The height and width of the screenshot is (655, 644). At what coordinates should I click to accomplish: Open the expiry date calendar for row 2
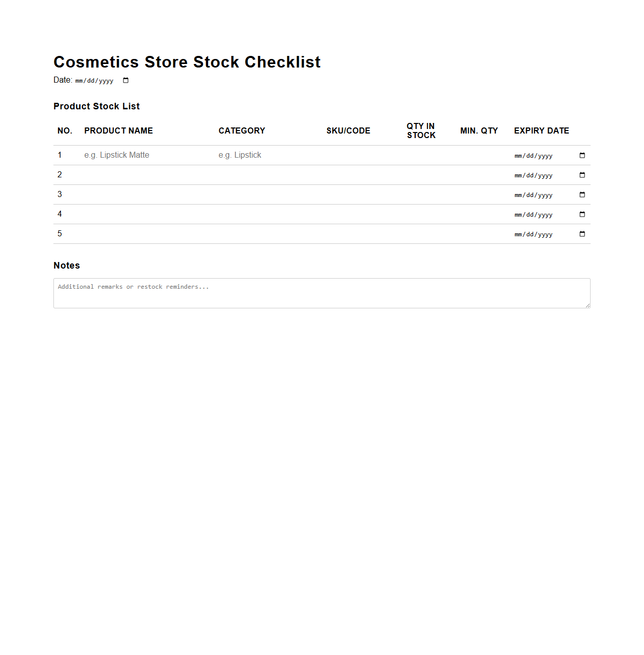(x=582, y=175)
